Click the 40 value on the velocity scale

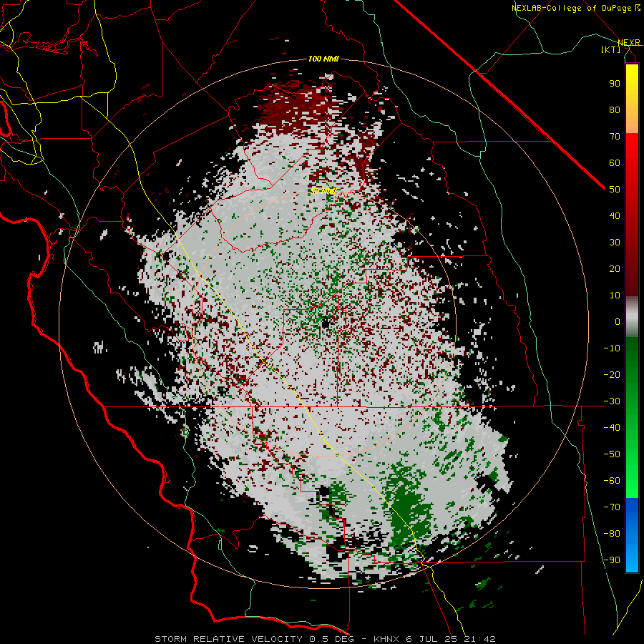click(x=615, y=215)
